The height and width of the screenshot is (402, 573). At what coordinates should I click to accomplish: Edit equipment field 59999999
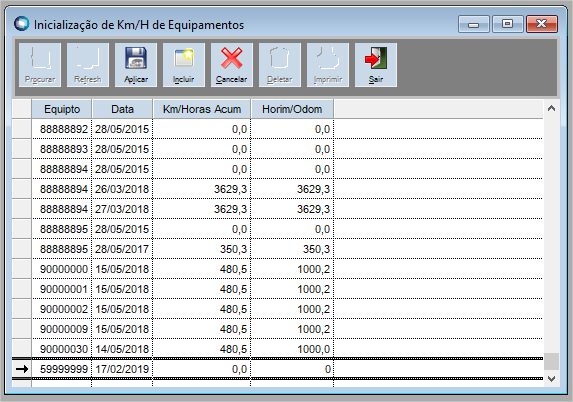click(62, 369)
